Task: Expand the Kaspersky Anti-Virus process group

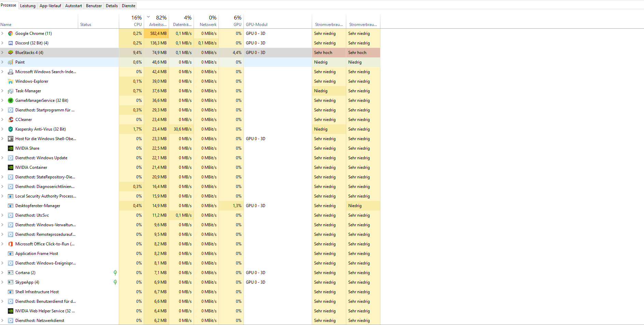Action: click(x=2, y=129)
